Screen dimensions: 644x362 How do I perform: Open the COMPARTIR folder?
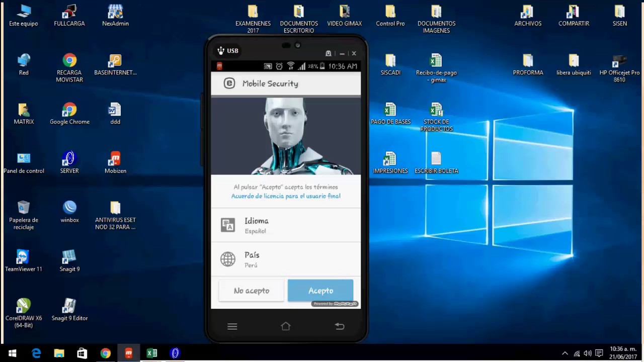574,16
